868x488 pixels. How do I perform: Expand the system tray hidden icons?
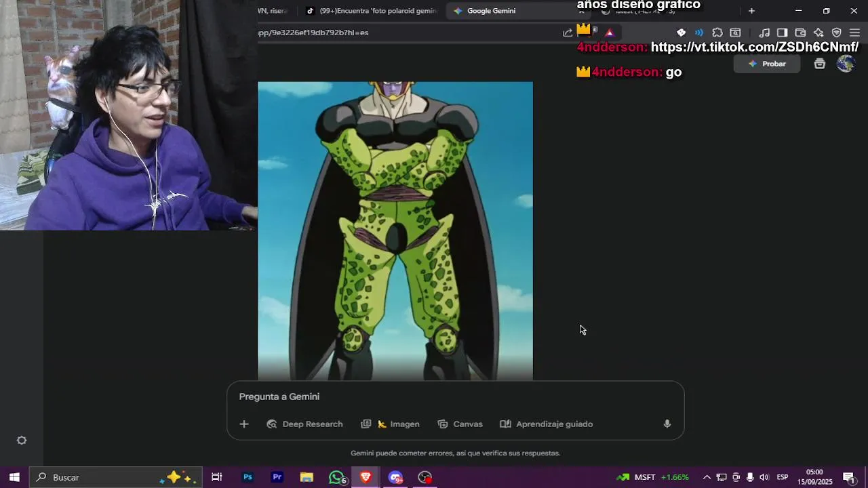[707, 477]
